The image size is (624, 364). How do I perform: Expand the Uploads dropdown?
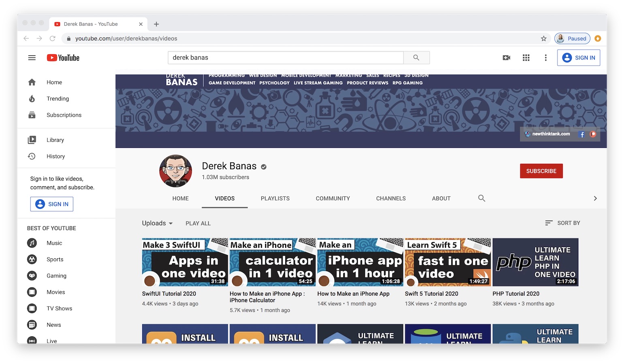pyautogui.click(x=157, y=223)
